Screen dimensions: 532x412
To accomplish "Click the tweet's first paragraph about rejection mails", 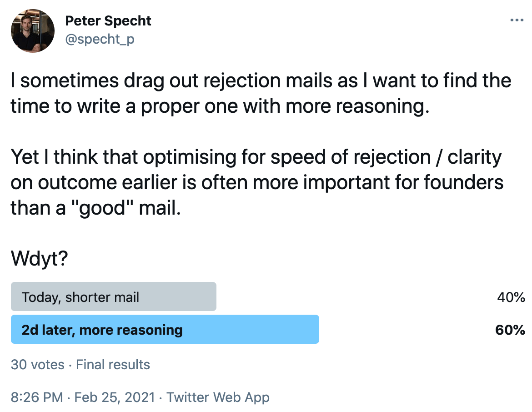I will point(261,93).
